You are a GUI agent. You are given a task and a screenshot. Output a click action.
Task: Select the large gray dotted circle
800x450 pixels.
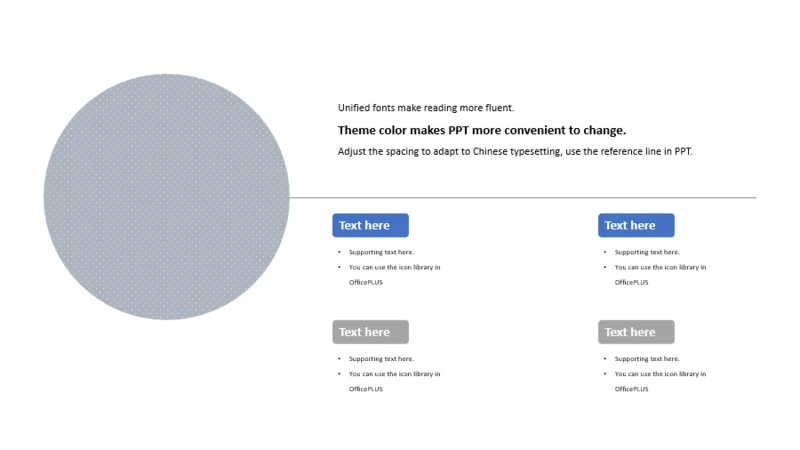166,197
